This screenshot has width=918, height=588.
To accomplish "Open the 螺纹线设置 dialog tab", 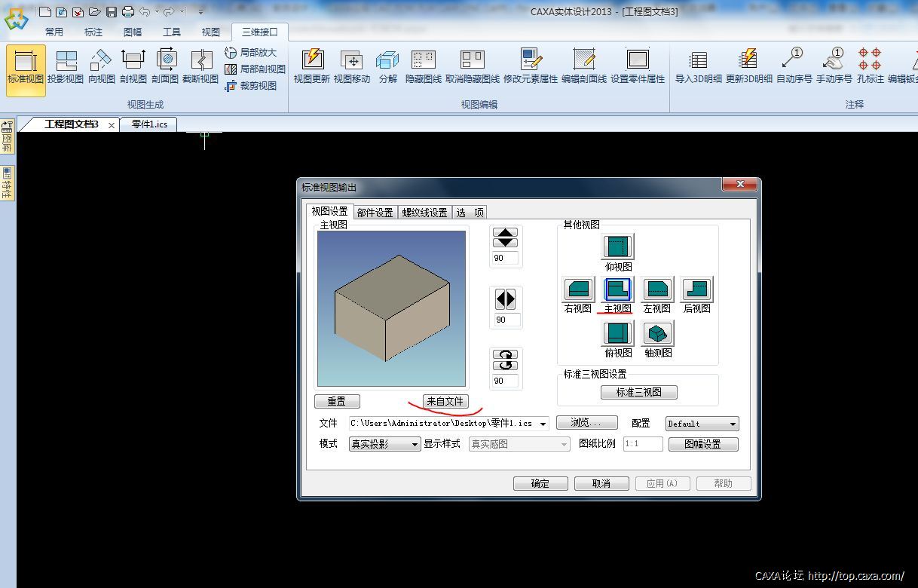I will pos(424,213).
